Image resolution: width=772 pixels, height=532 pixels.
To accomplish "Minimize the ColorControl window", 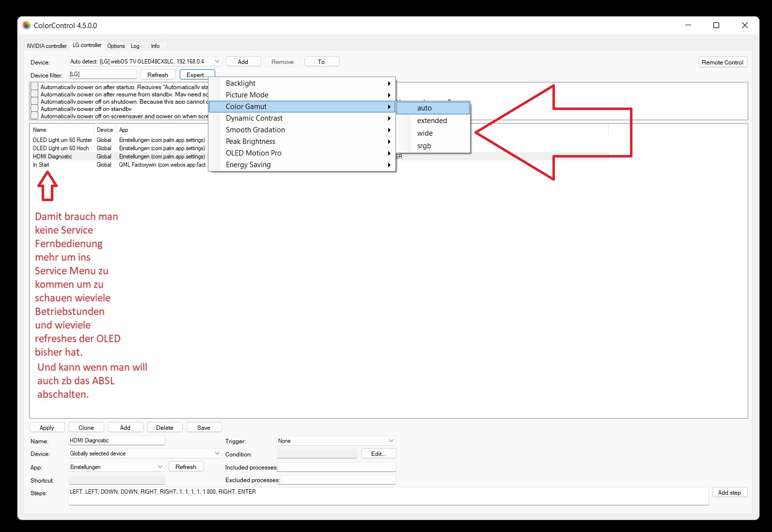I will point(688,25).
